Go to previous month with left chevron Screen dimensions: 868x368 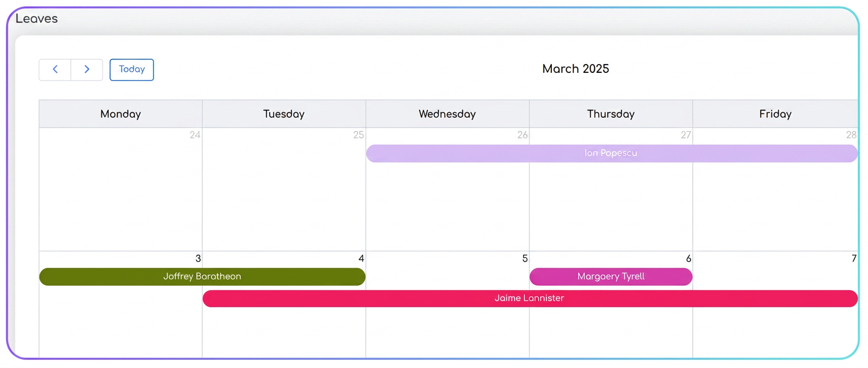pyautogui.click(x=55, y=70)
